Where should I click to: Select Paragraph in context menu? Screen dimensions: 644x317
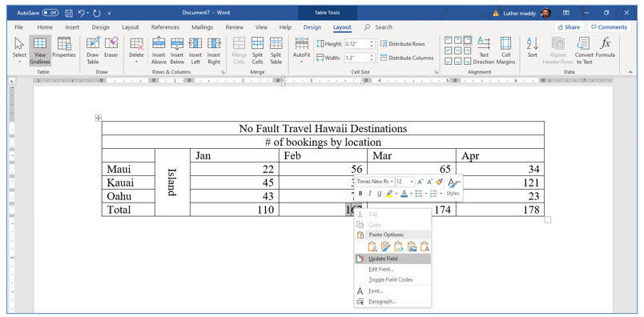click(392, 302)
